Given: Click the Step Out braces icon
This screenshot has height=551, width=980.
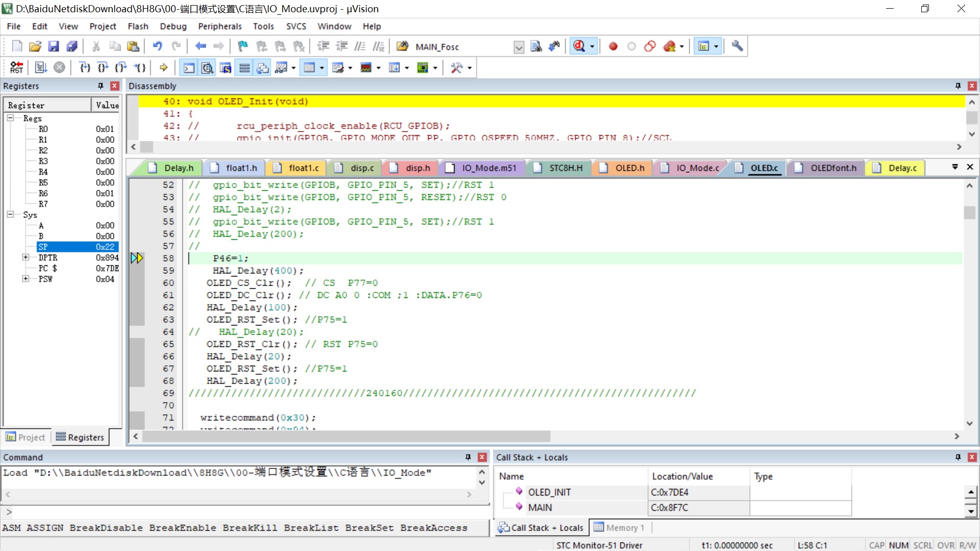Looking at the screenshot, I should 121,67.
